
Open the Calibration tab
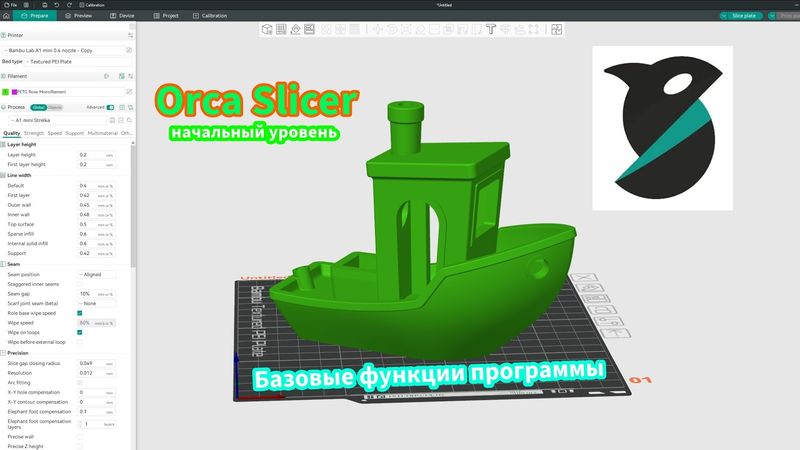pyautogui.click(x=210, y=16)
